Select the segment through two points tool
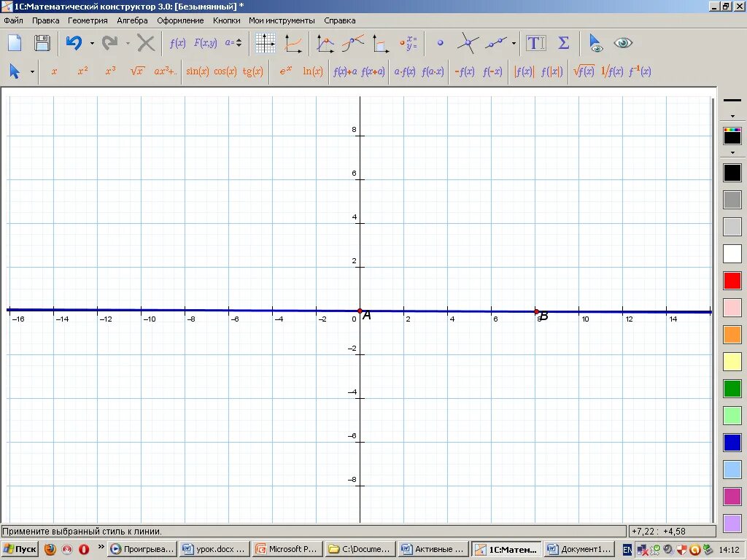747x560 pixels. (x=496, y=43)
